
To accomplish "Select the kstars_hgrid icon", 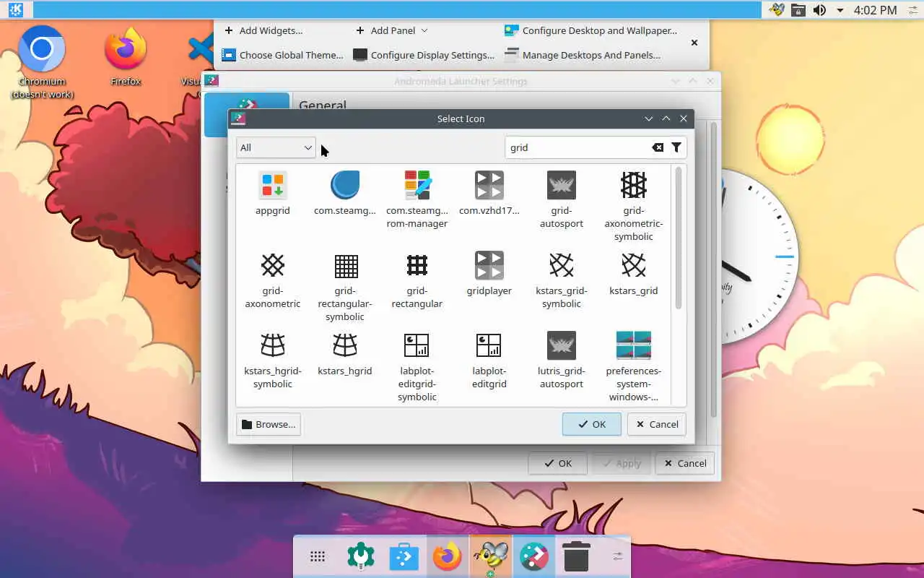I will point(345,346).
